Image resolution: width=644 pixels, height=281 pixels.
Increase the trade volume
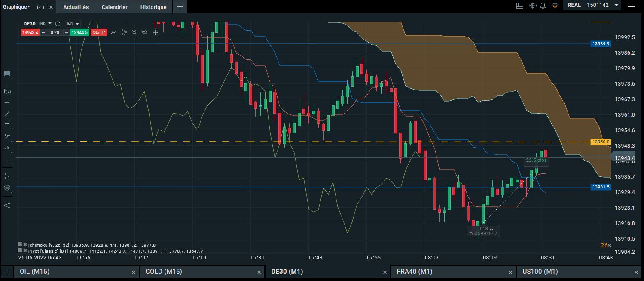tap(67, 32)
